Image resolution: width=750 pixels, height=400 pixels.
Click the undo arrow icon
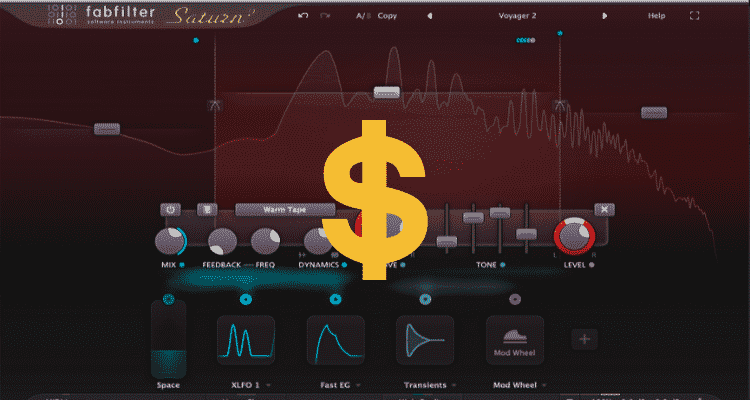303,16
